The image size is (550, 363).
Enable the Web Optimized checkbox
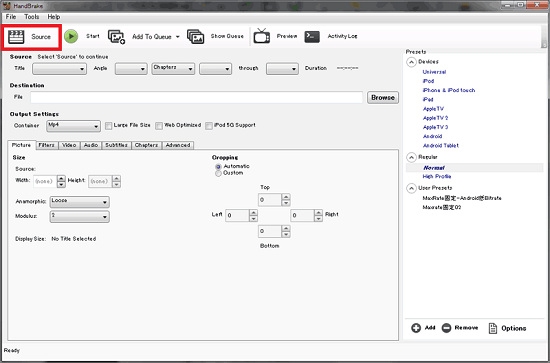[159, 126]
